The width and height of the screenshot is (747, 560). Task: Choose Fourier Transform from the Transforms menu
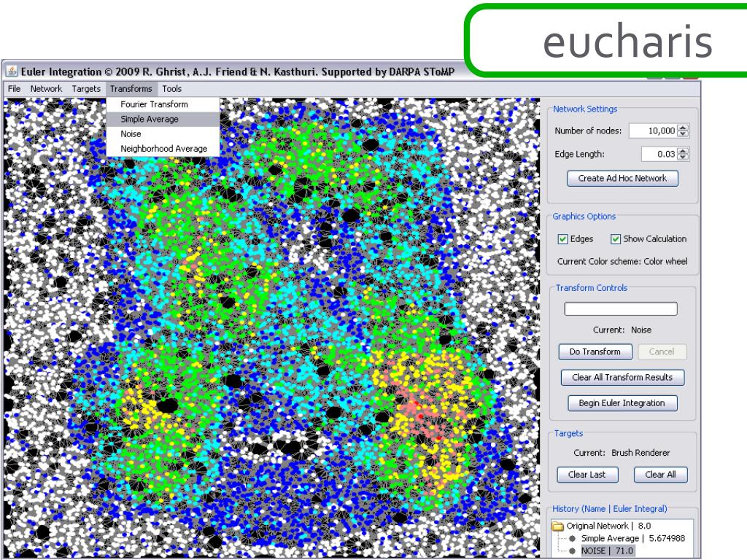(163, 104)
